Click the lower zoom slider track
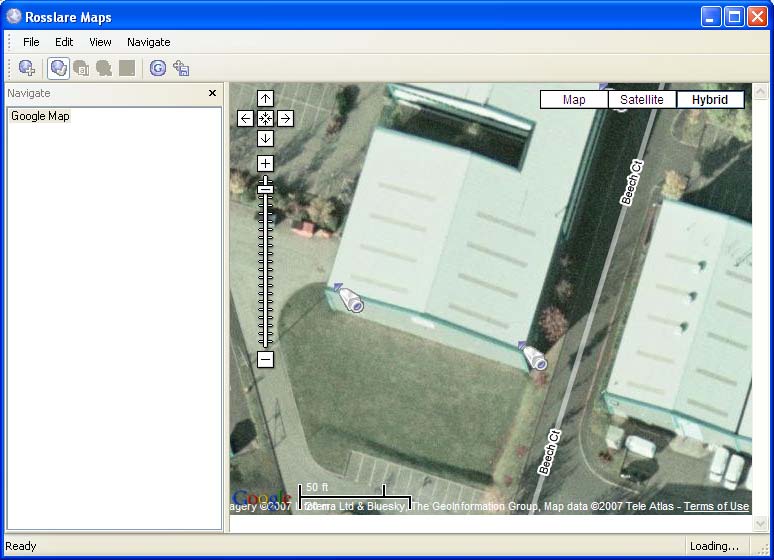The width and height of the screenshot is (774, 560). point(266,272)
